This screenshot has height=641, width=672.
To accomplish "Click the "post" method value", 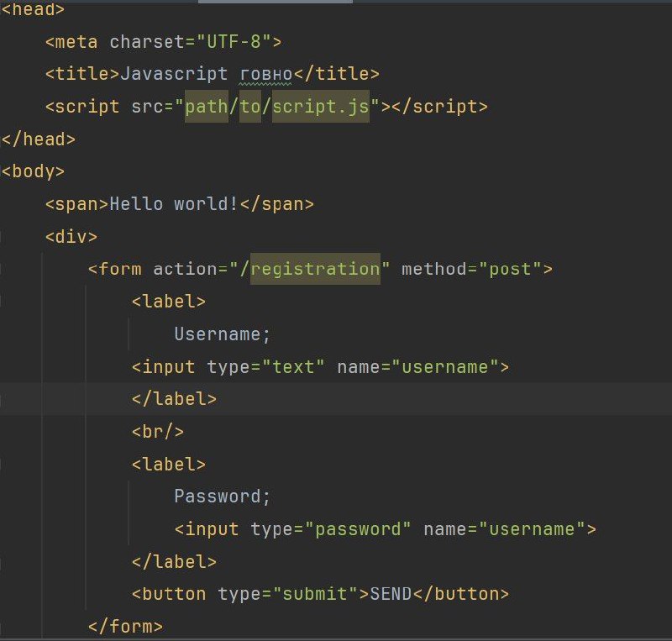I will tap(511, 270).
